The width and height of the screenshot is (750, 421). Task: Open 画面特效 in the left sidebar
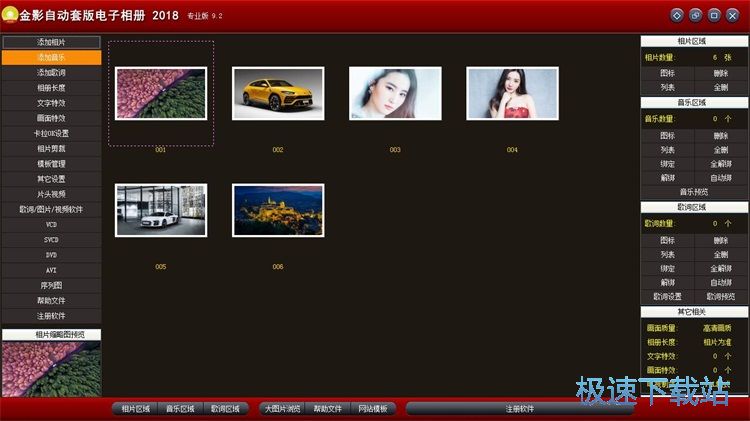click(x=51, y=118)
